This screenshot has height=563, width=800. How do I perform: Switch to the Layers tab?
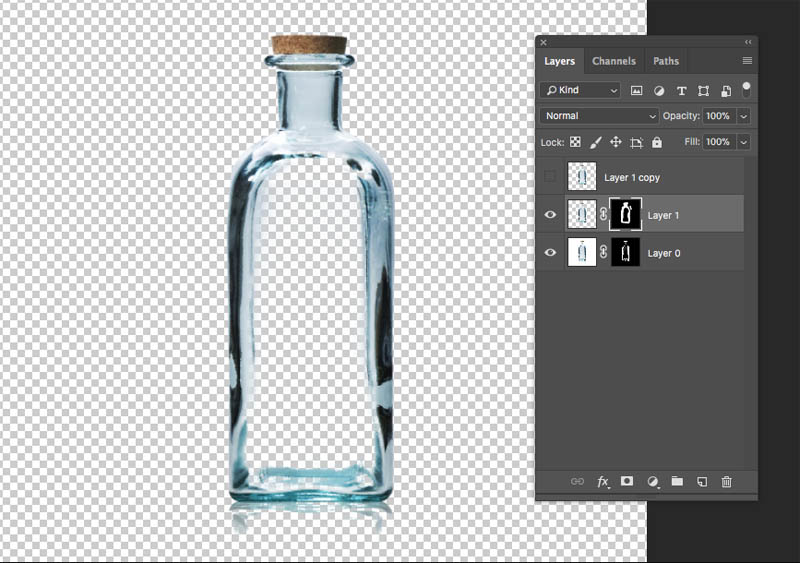coord(559,61)
